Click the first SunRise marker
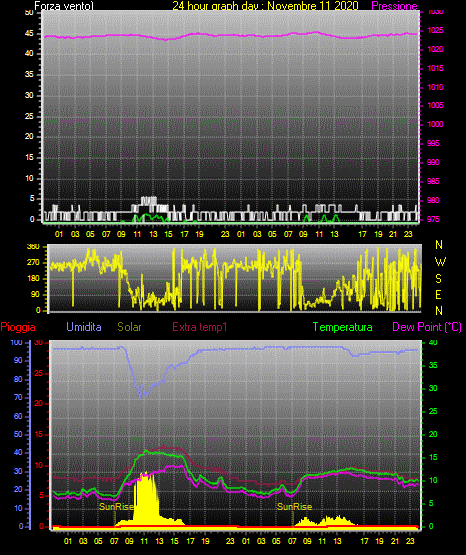The height and width of the screenshot is (555, 466). coord(116,507)
